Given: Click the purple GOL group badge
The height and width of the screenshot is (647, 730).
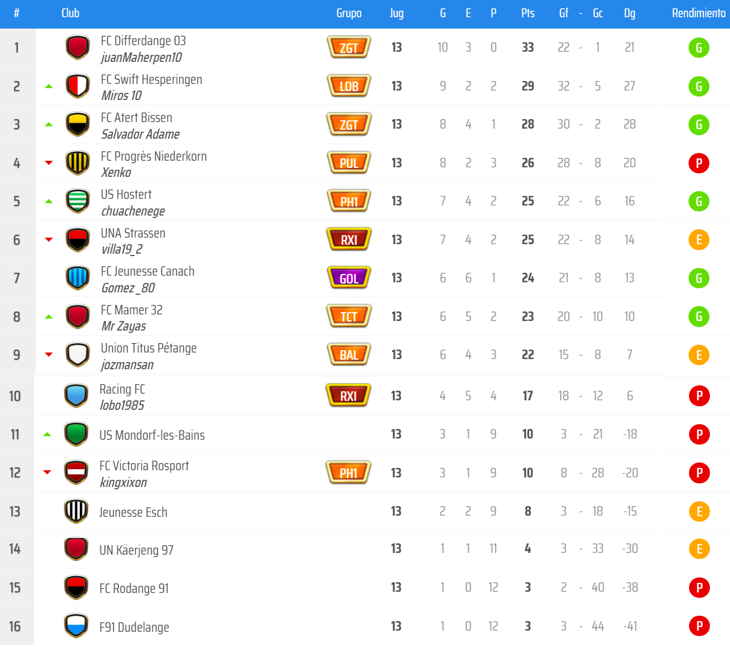Looking at the screenshot, I should [349, 278].
